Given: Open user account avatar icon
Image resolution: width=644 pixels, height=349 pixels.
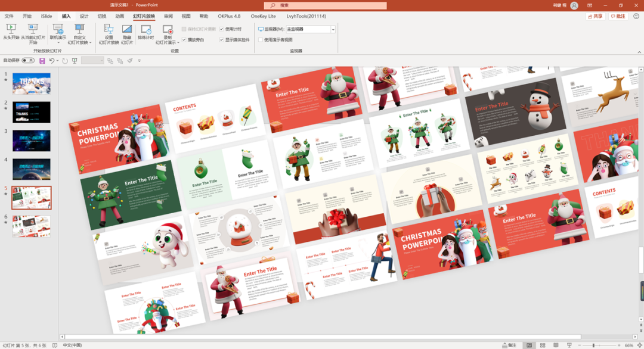Looking at the screenshot, I should point(574,5).
